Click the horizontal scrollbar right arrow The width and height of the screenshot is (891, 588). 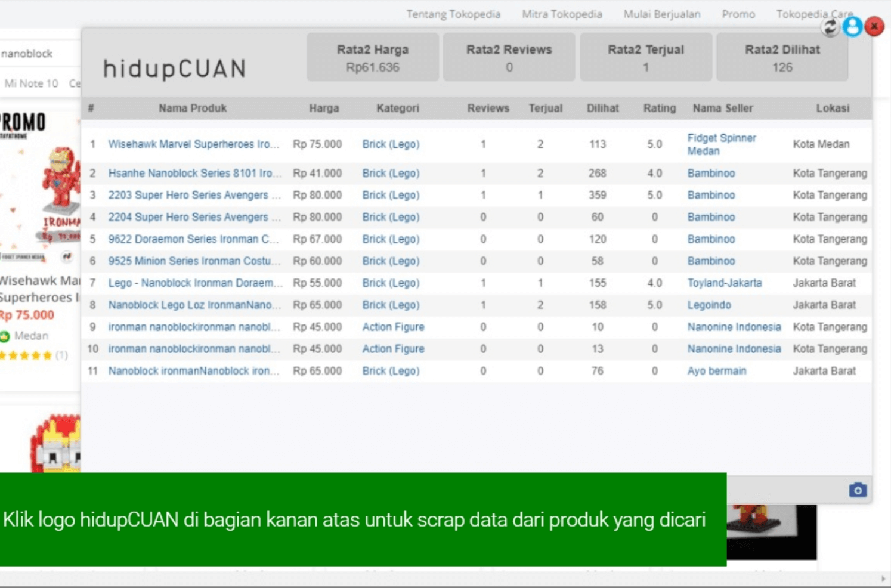pyautogui.click(x=883, y=578)
